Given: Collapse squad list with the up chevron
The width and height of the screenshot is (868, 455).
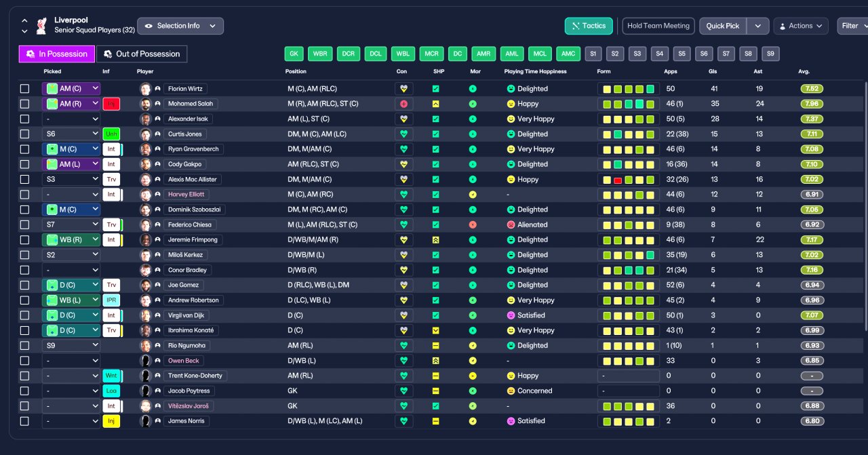Looking at the screenshot, I should click(25, 21).
